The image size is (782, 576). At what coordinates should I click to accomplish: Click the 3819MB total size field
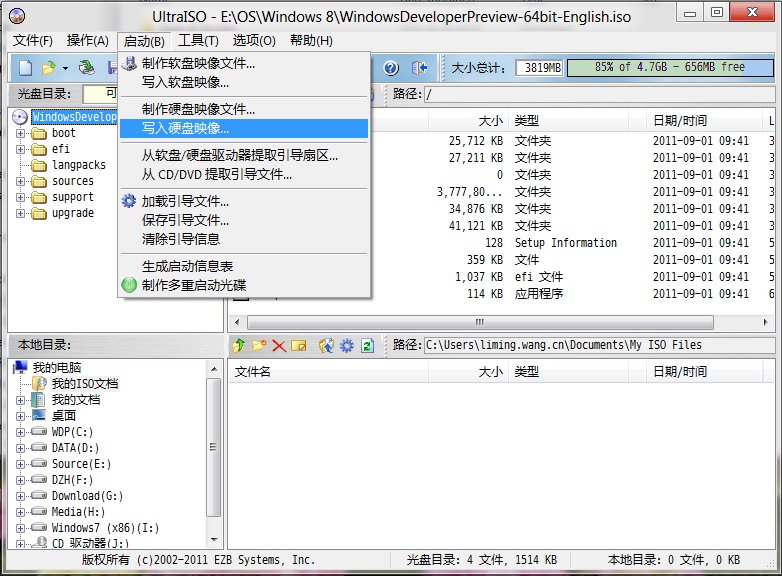pos(539,67)
